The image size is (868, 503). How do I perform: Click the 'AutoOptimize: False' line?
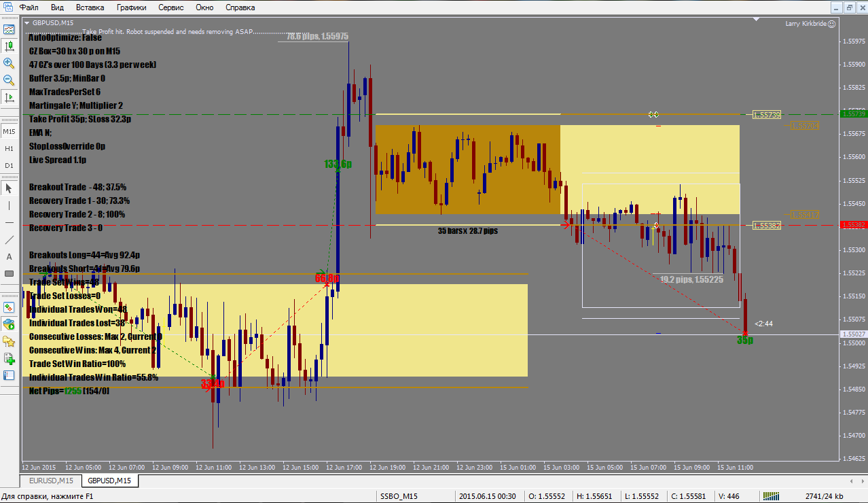point(65,37)
